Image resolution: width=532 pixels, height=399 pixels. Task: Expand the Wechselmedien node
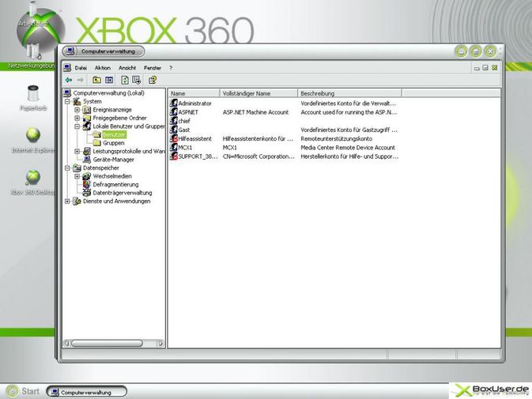click(77, 176)
